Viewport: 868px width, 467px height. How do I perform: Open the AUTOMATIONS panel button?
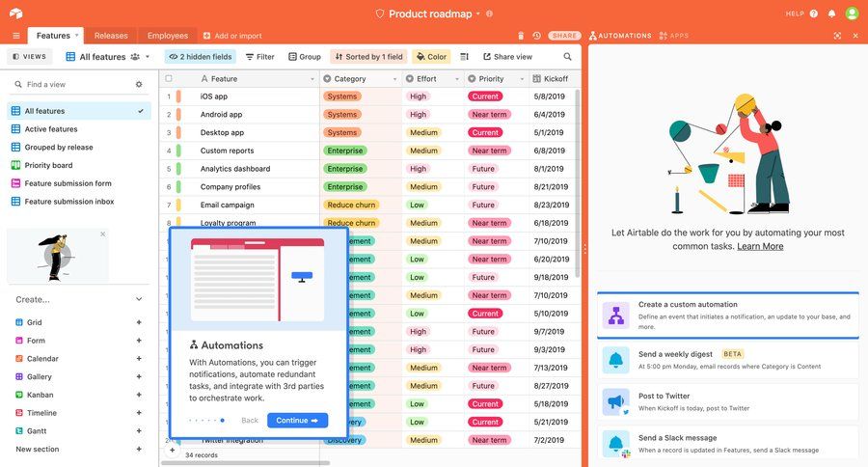(620, 36)
